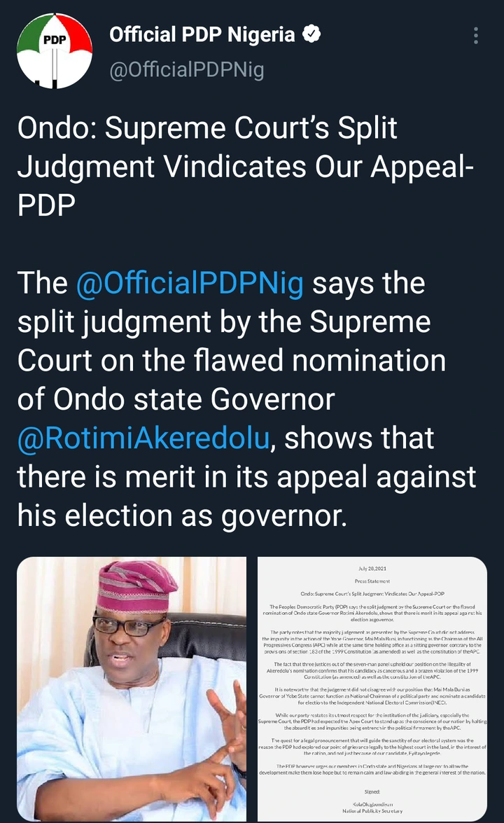The image size is (504, 823).
Task: Click the verified badge beside the name
Action: pos(311,34)
